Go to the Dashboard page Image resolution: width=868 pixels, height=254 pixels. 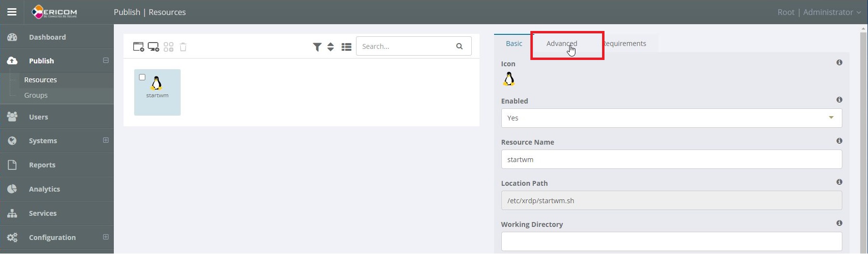[47, 37]
